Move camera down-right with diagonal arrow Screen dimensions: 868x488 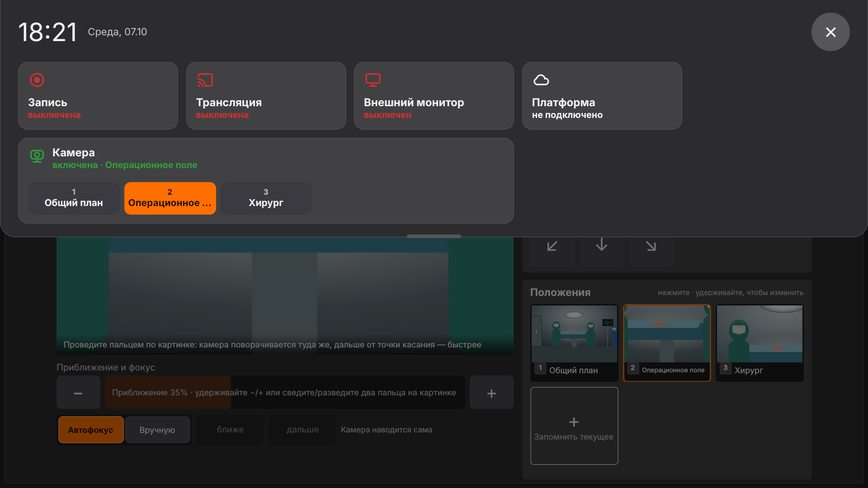tap(651, 246)
